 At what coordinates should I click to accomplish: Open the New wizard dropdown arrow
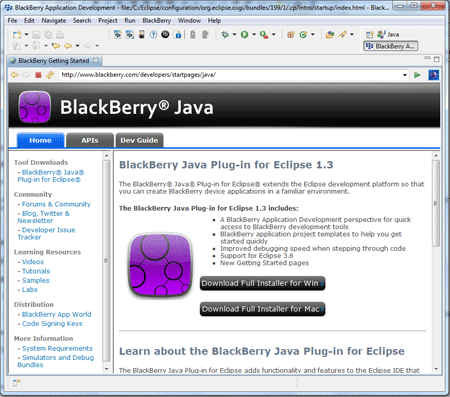click(x=26, y=34)
